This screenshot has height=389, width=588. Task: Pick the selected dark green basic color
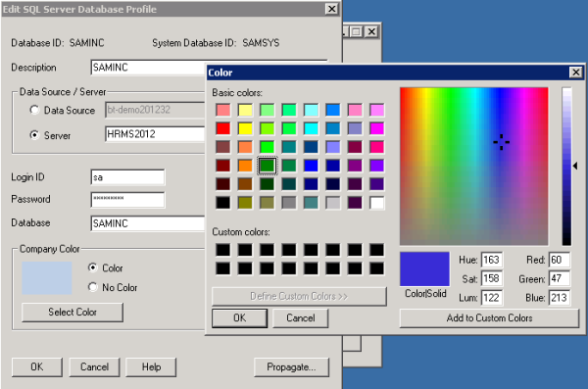click(267, 166)
